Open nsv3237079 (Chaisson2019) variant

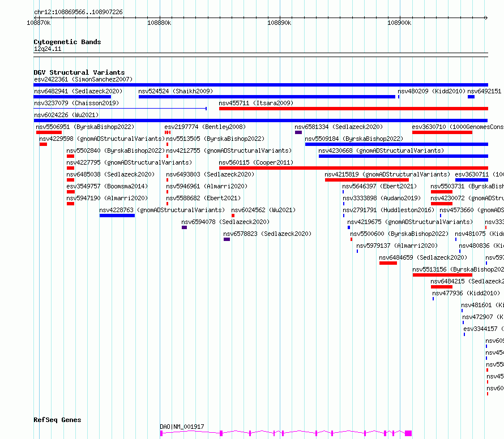pyautogui.click(x=76, y=103)
